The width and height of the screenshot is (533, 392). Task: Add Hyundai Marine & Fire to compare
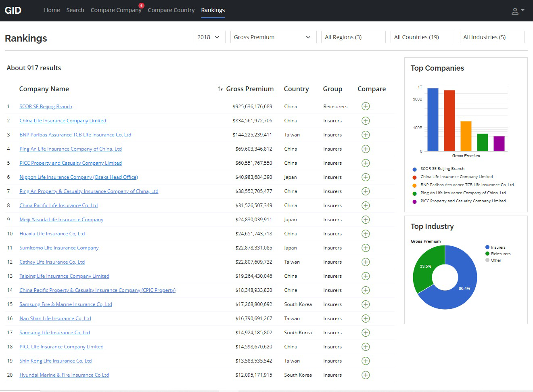[x=366, y=375]
